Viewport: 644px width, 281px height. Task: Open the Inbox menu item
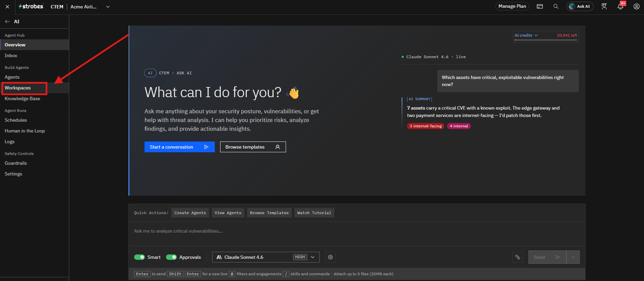coord(35,55)
